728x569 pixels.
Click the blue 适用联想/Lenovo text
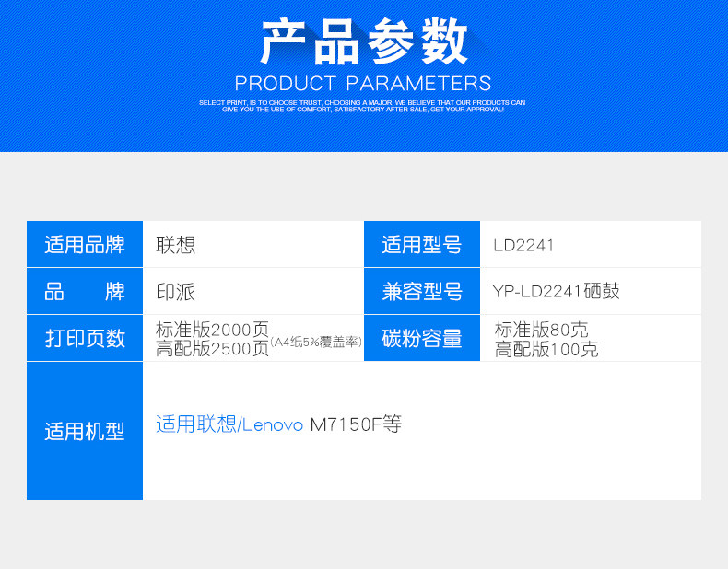(x=229, y=424)
